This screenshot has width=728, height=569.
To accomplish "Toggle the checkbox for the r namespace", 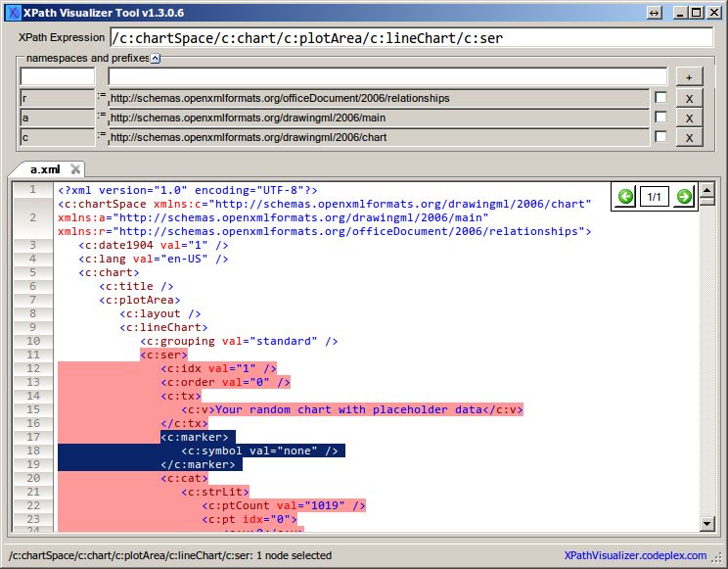I will point(660,97).
